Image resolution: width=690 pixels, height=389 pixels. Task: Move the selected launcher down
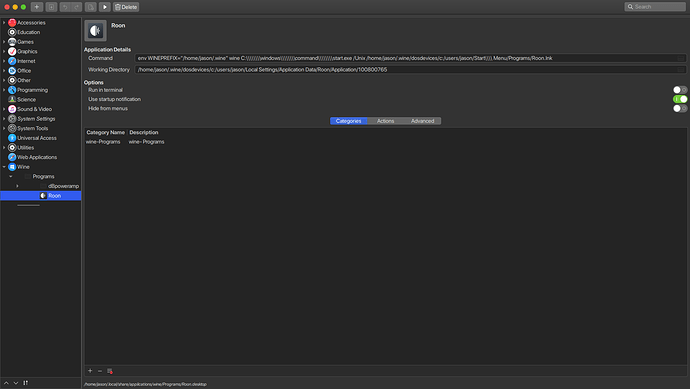click(x=16, y=383)
